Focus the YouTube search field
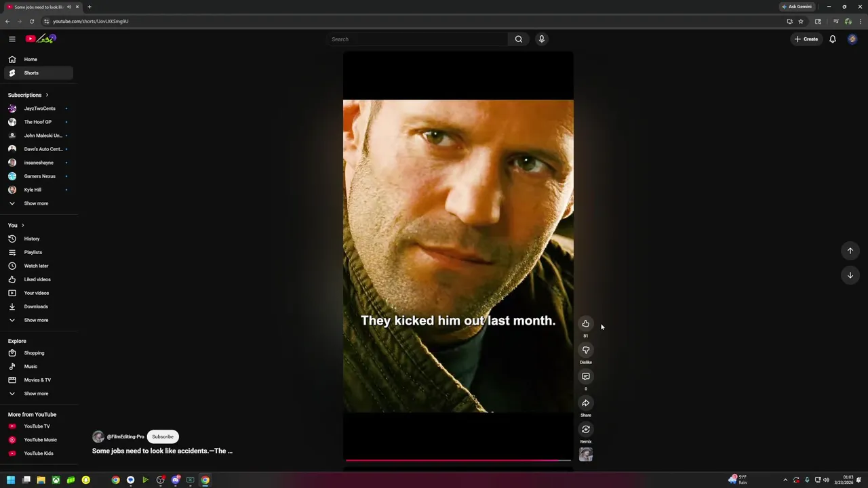 418,39
